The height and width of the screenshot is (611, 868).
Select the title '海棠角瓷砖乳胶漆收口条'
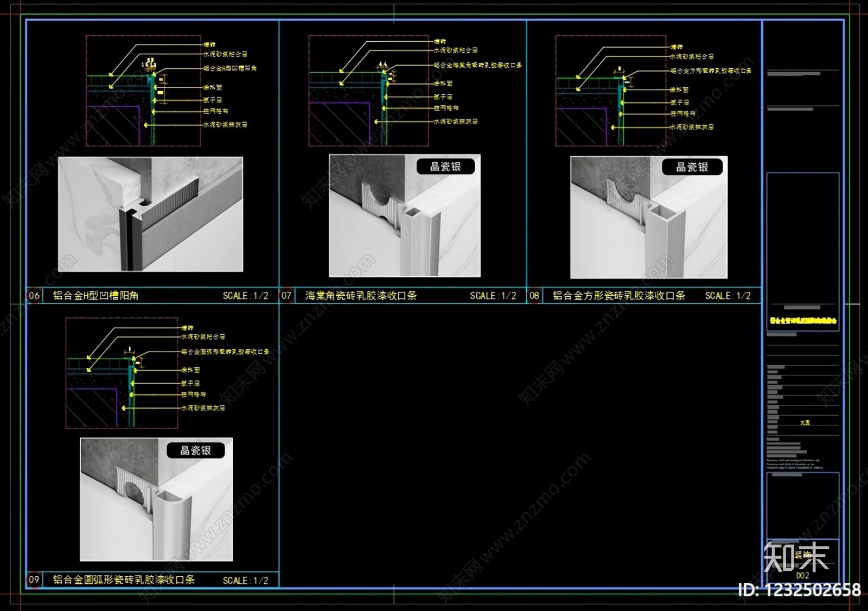pyautogui.click(x=361, y=296)
